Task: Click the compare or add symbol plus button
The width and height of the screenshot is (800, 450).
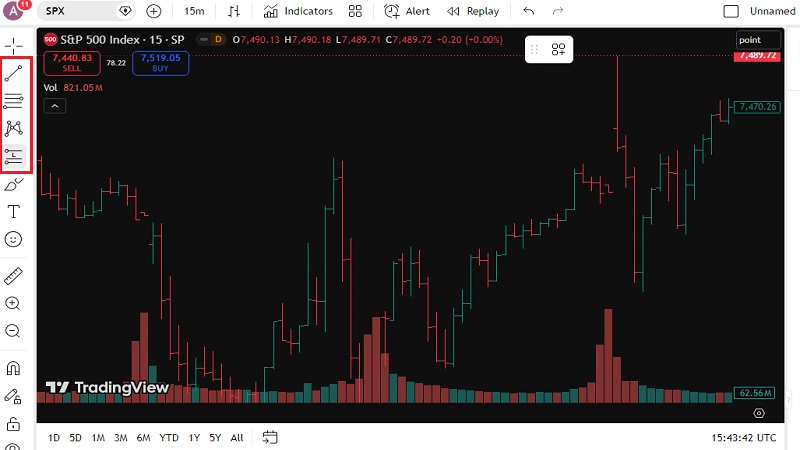Action: point(154,11)
